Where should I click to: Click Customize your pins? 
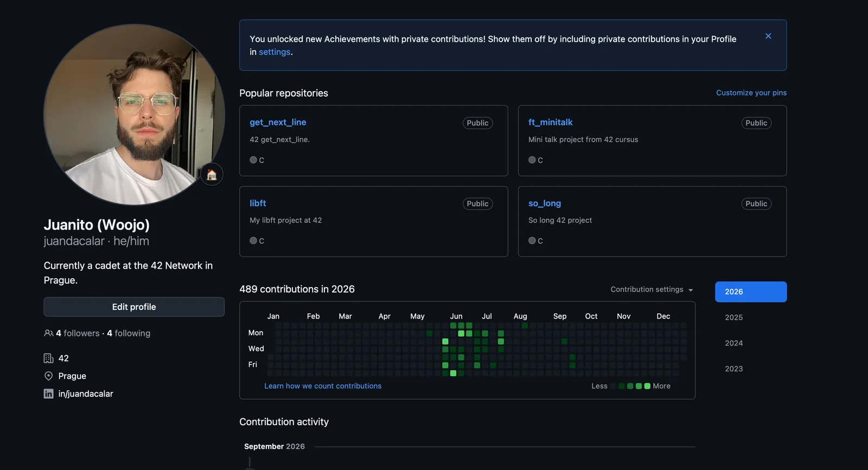[x=751, y=93]
